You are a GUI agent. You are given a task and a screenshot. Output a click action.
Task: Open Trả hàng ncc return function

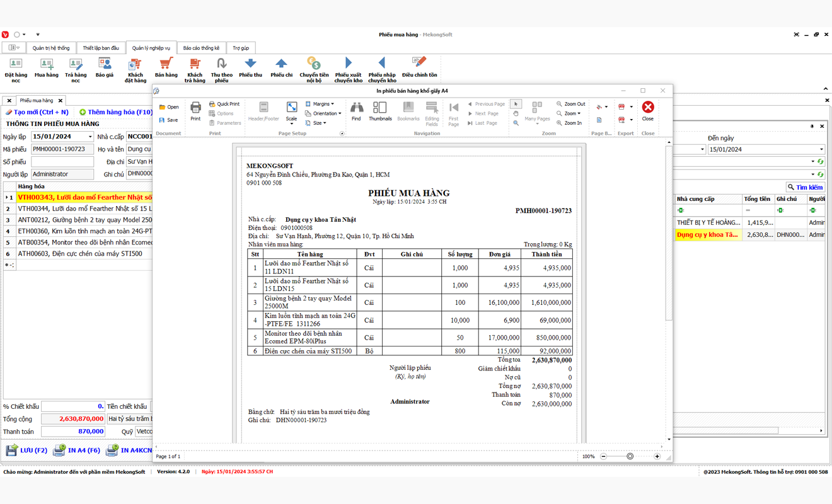(76, 70)
